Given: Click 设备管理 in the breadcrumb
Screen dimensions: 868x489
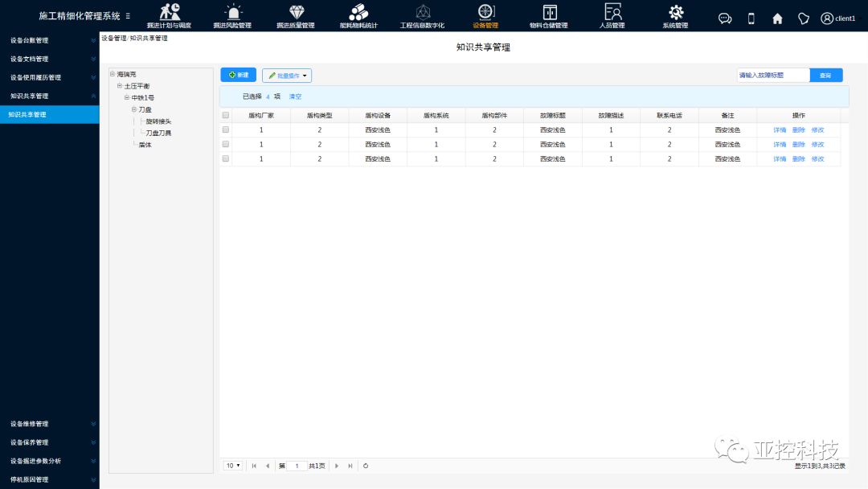Looking at the screenshot, I should coord(113,39).
